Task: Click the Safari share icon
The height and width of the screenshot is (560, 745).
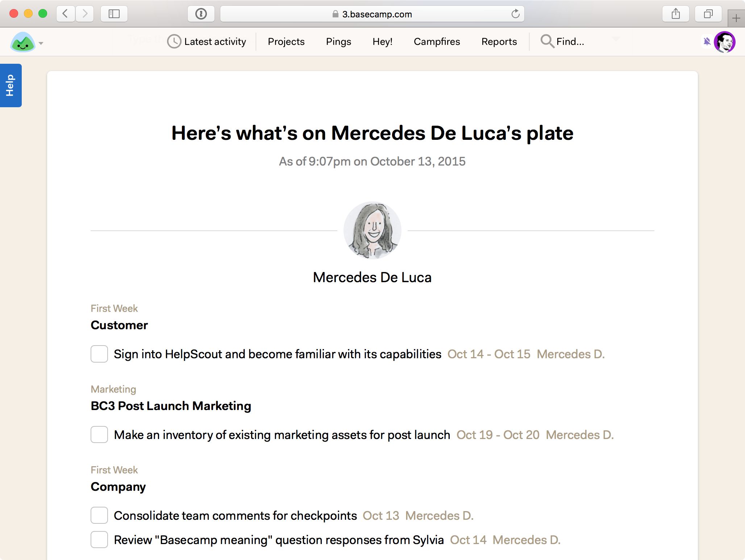Action: pos(676,14)
